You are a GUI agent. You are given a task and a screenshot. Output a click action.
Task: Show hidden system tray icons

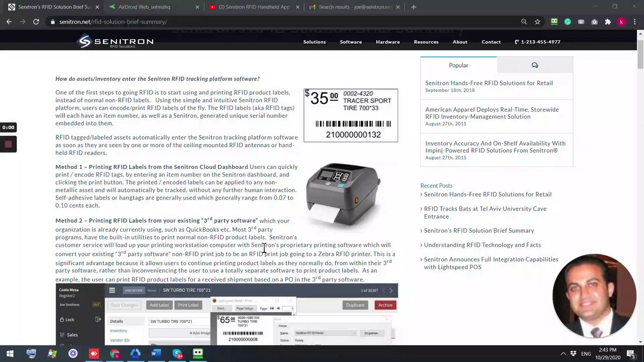click(x=563, y=353)
